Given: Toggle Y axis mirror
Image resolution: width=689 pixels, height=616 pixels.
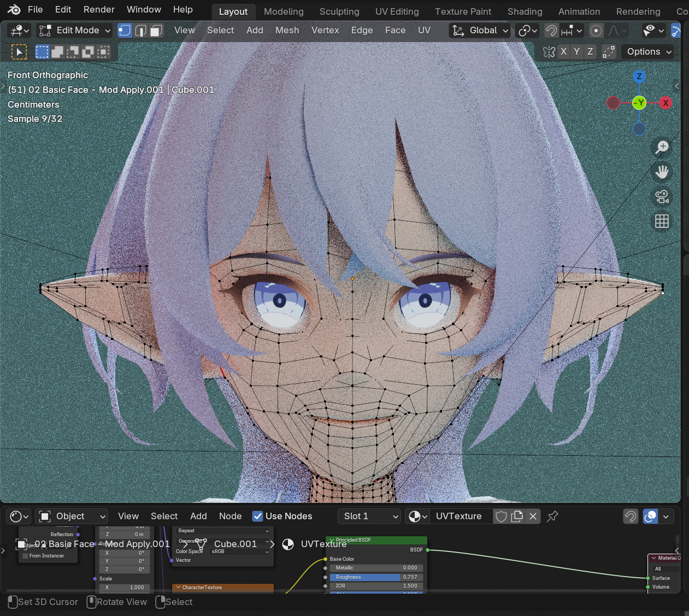Looking at the screenshot, I should [577, 52].
